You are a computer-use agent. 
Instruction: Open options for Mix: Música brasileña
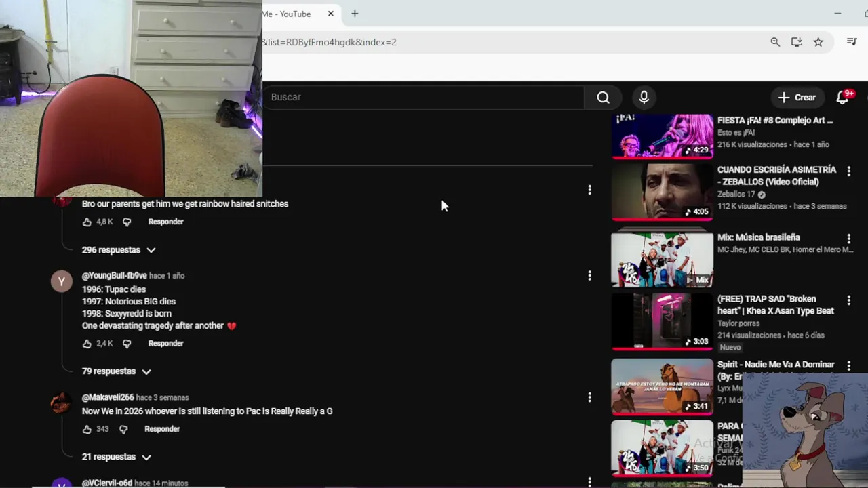tap(848, 239)
